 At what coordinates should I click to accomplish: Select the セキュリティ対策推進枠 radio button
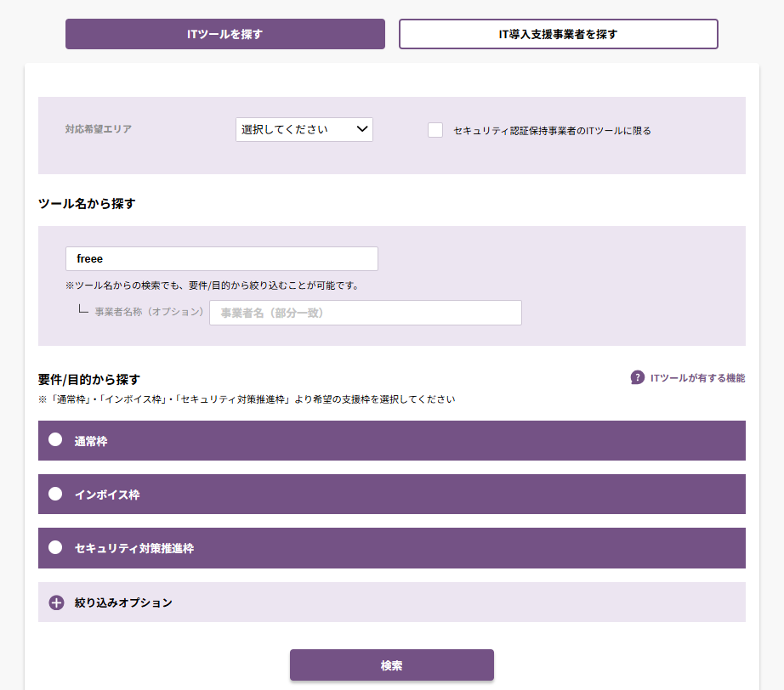(x=55, y=547)
